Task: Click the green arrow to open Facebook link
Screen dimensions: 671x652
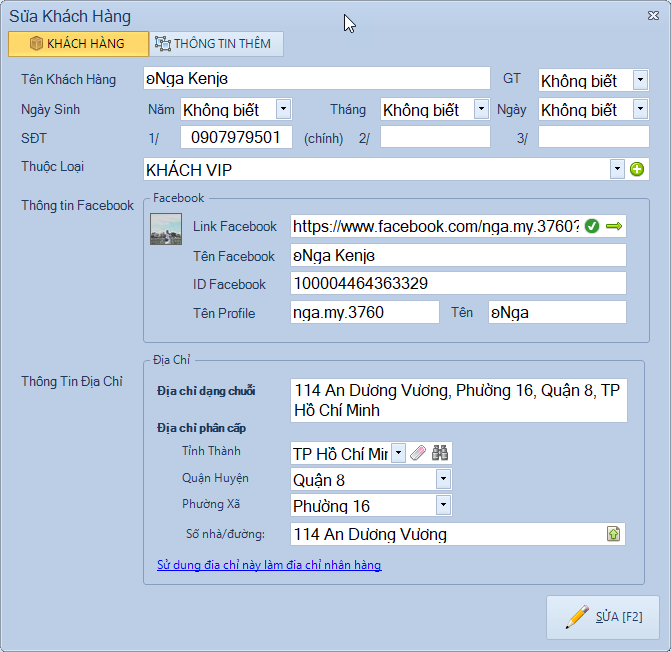Action: point(614,226)
